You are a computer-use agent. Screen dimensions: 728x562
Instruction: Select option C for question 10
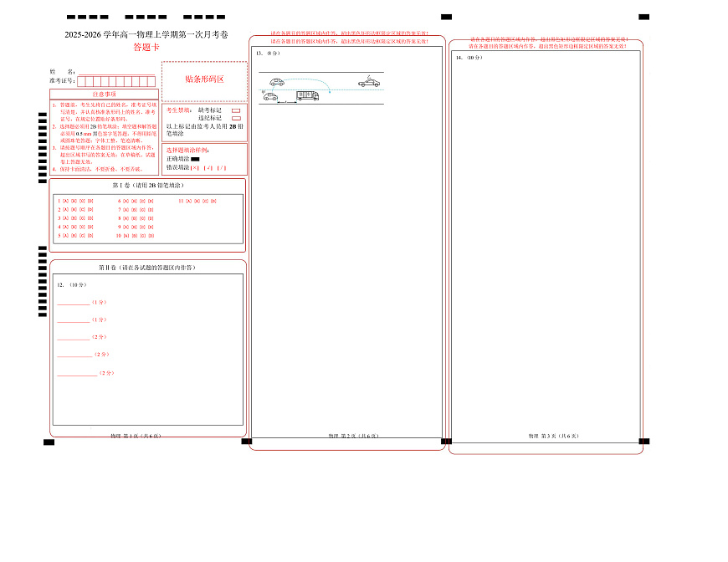pos(141,236)
